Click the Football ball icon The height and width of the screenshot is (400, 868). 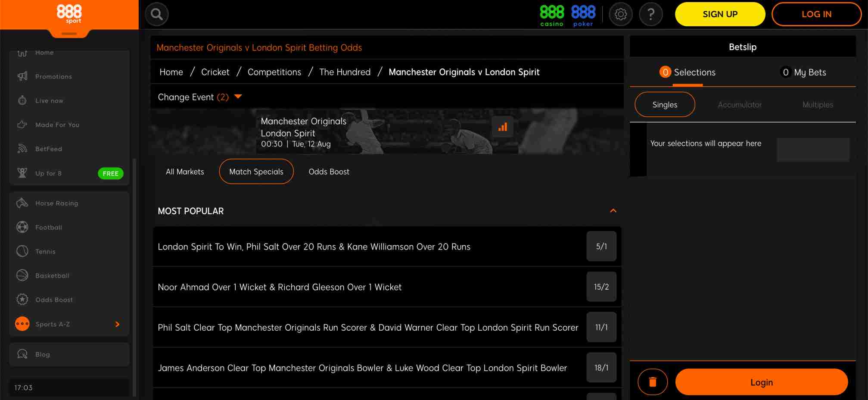(22, 227)
